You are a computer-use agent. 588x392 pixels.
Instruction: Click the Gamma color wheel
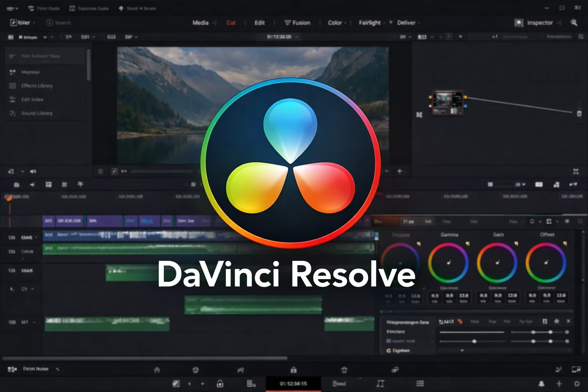click(449, 263)
